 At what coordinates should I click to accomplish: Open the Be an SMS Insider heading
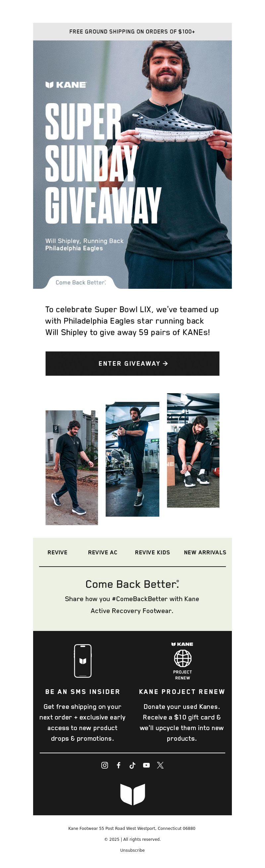tap(82, 691)
